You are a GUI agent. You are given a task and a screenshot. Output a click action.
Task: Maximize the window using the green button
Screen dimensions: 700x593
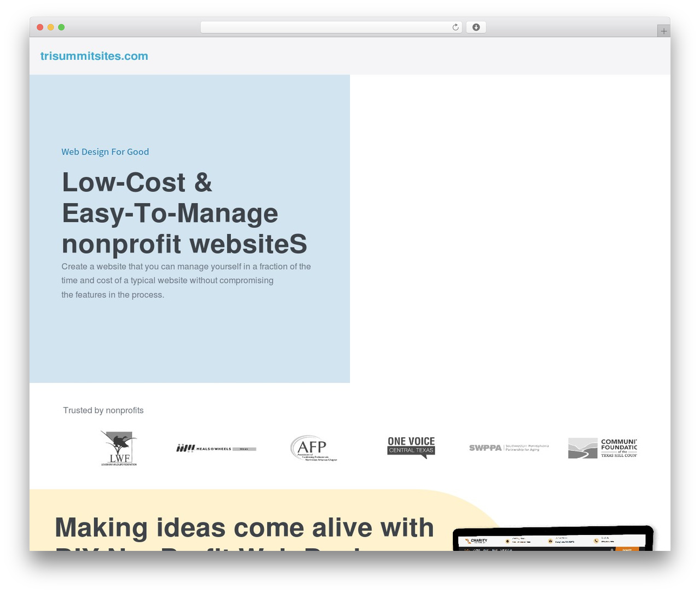(x=61, y=27)
